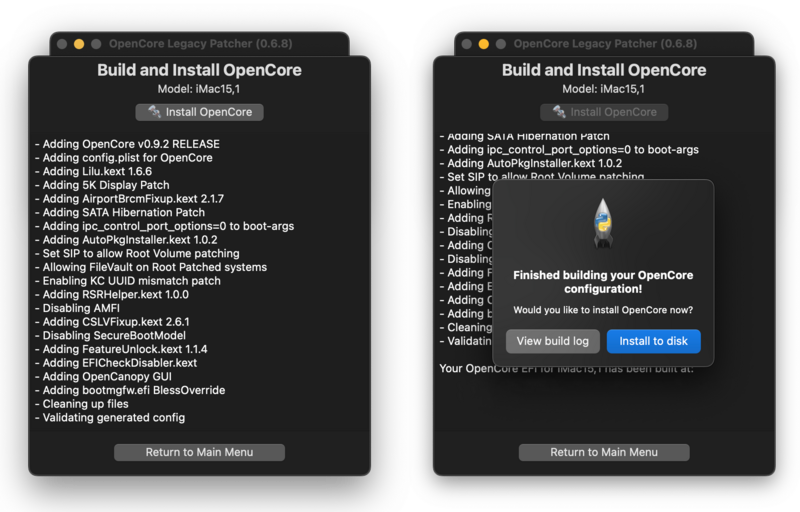Image resolution: width=800 pixels, height=512 pixels.
Task: Select 'ipc_control_port_options=0' line in right window
Action: [569, 150]
